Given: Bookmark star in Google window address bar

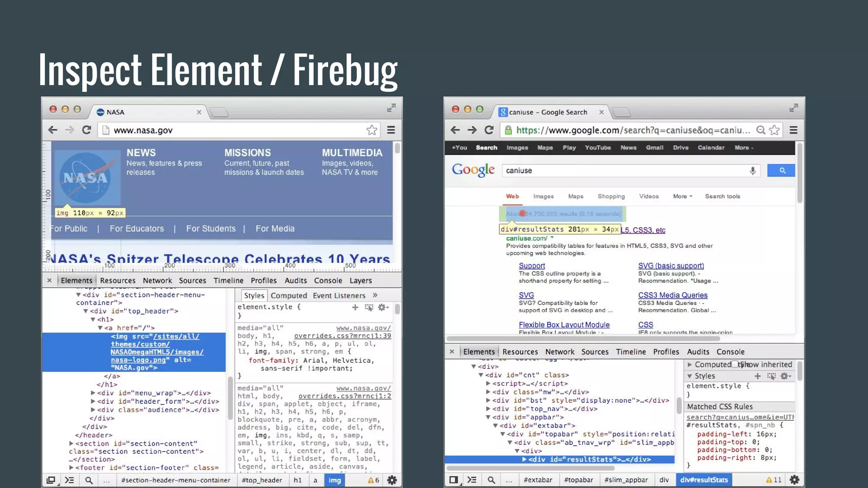Looking at the screenshot, I should pos(774,130).
